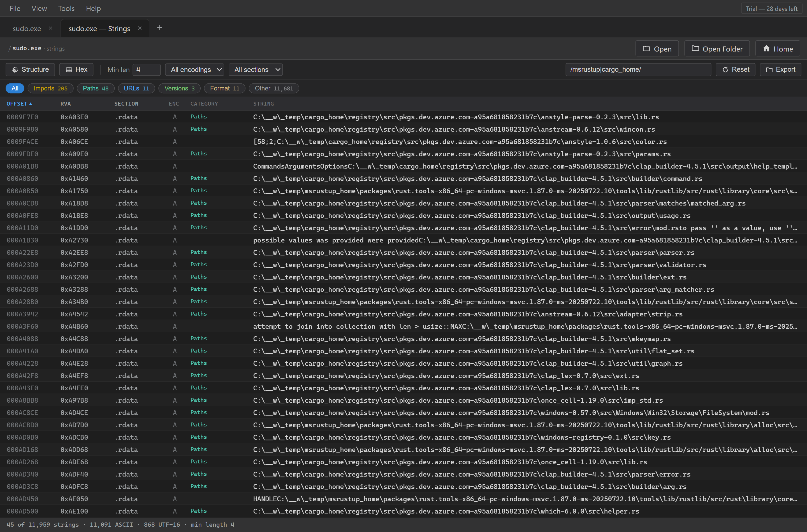The height and width of the screenshot is (532, 807).
Task: Click sudo.exe in the breadcrumb
Action: click(27, 48)
